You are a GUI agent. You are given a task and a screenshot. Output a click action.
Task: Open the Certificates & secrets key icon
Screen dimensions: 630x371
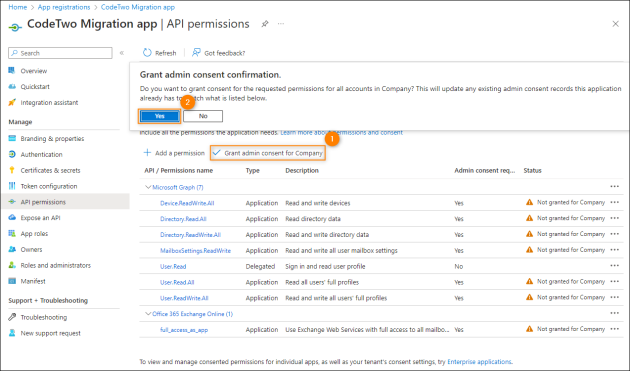[x=12, y=170]
